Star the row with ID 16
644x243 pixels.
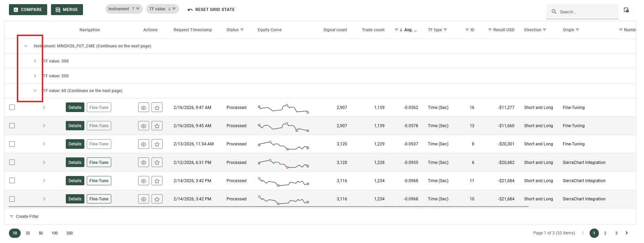pos(157,108)
